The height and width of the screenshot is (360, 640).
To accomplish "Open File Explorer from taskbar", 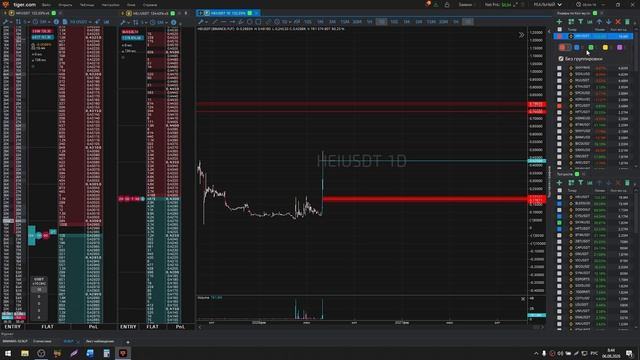I will coord(25,353).
